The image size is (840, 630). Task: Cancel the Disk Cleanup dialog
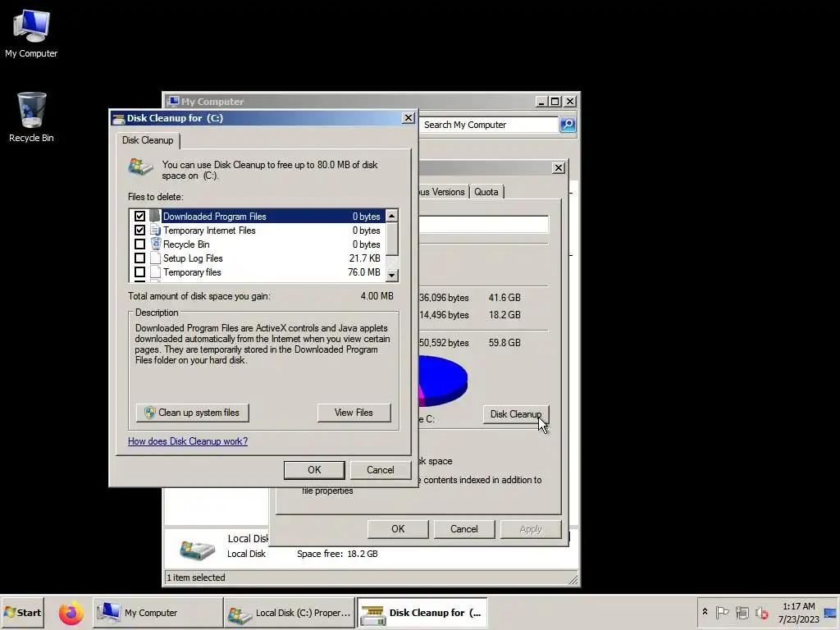click(381, 470)
